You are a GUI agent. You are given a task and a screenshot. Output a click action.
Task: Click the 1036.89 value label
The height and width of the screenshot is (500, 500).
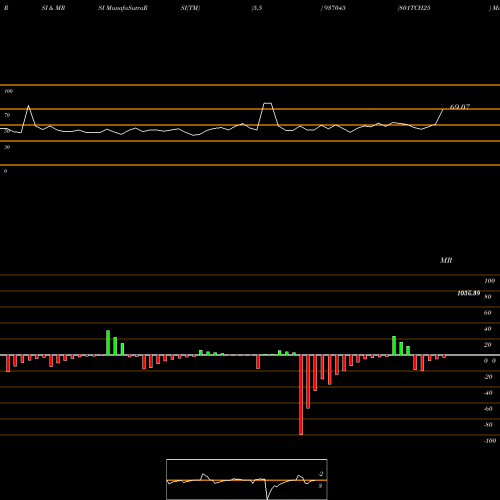pos(469,293)
